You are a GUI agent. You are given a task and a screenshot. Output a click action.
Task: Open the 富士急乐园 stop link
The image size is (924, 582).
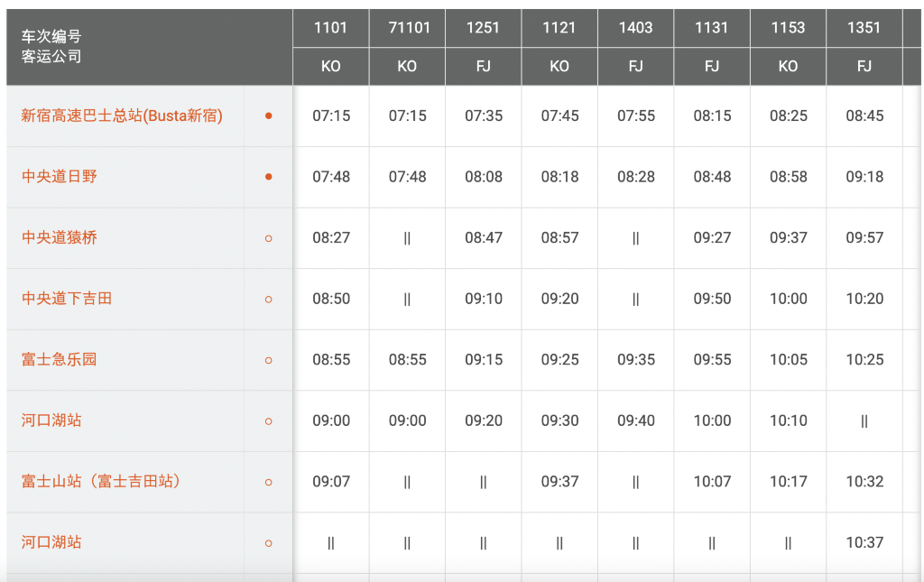tap(60, 360)
